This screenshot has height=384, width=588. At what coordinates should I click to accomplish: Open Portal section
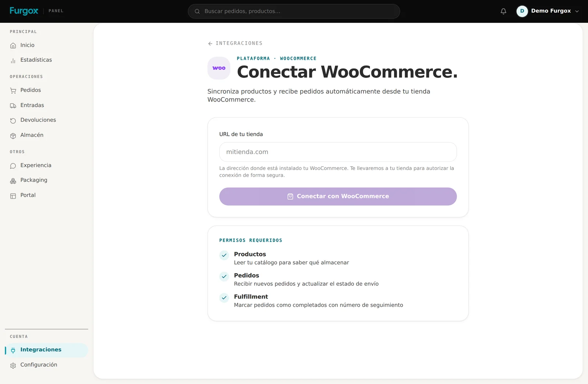click(46, 195)
